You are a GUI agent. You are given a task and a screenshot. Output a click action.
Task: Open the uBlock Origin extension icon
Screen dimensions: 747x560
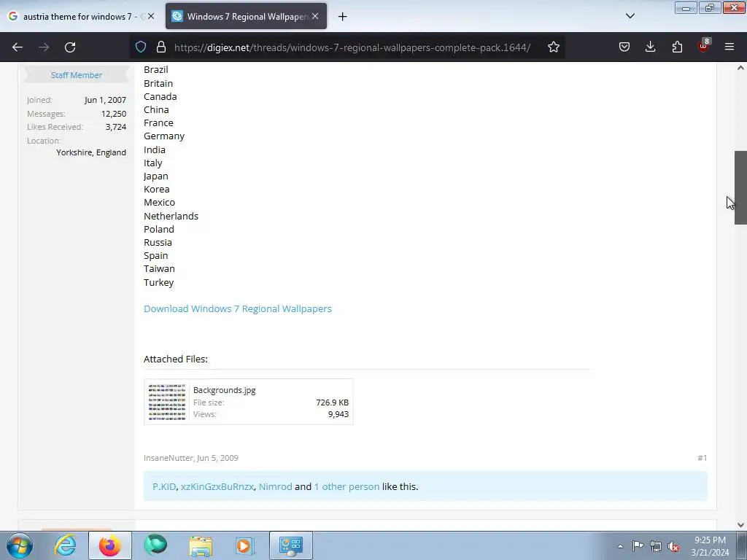[704, 46]
